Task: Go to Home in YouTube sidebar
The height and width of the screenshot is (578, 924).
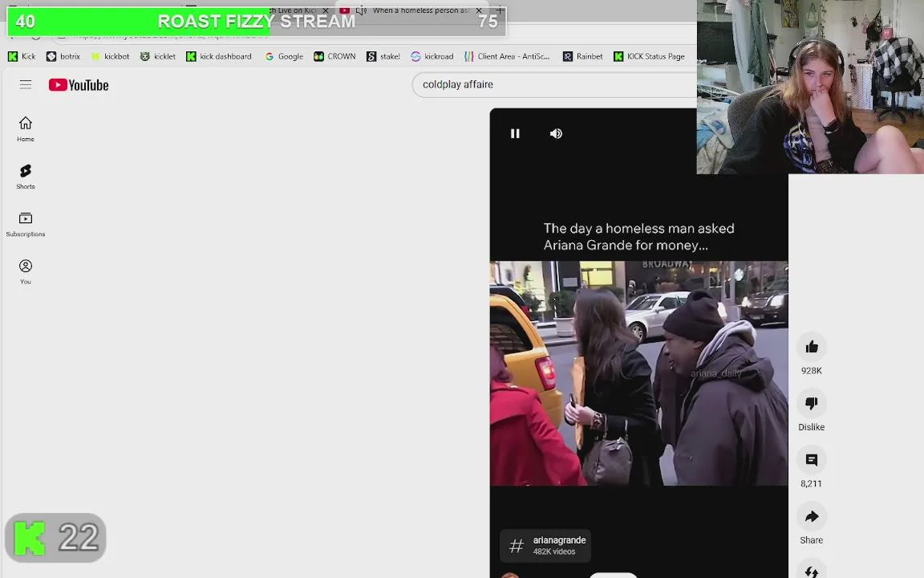Action: click(x=26, y=129)
